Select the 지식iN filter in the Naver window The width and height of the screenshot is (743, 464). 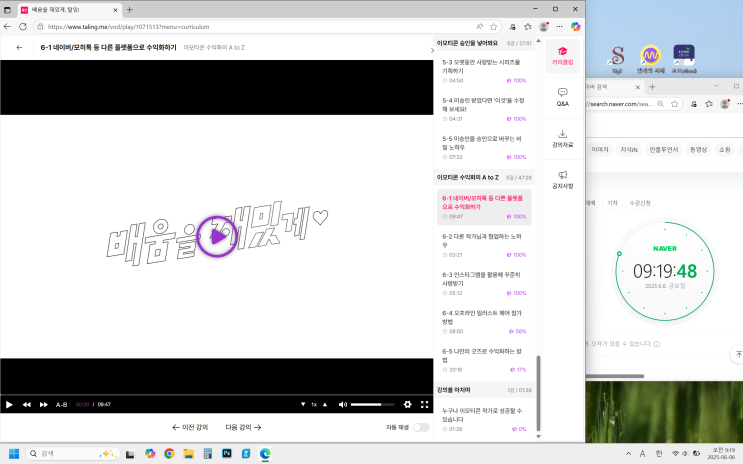pos(629,150)
